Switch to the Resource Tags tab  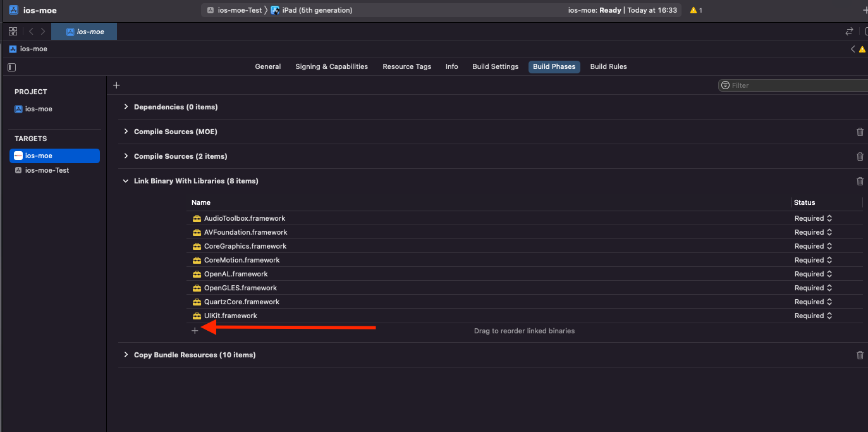[x=407, y=66]
